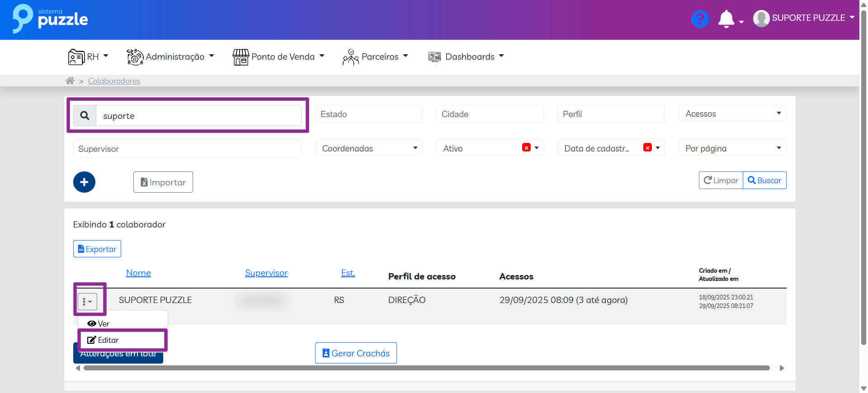Open row actions three-dots button

pyautogui.click(x=87, y=301)
